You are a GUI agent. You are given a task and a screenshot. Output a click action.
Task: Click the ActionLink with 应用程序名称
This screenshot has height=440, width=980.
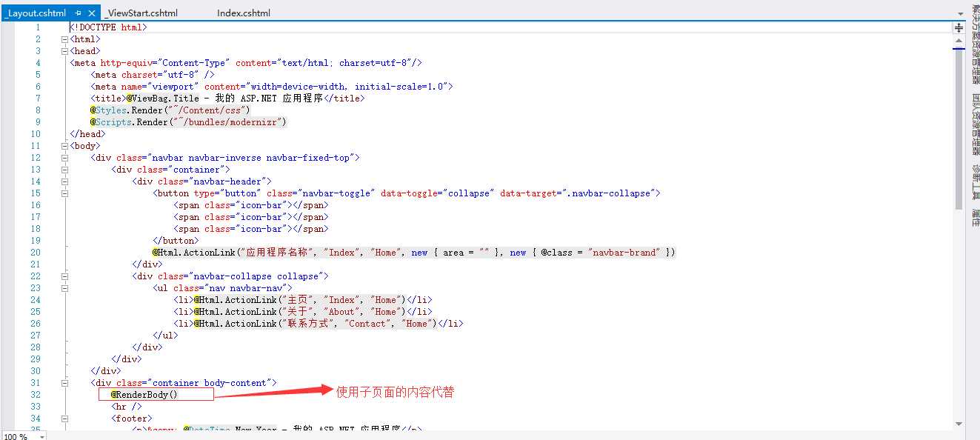point(414,253)
